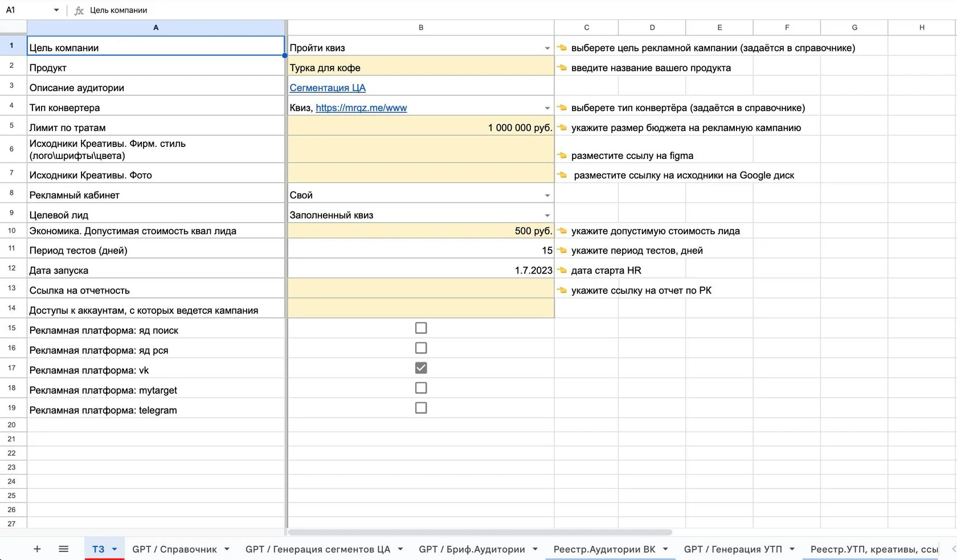Open the ТЗ tab options arrow
This screenshot has width=957, height=560.
pos(114,549)
